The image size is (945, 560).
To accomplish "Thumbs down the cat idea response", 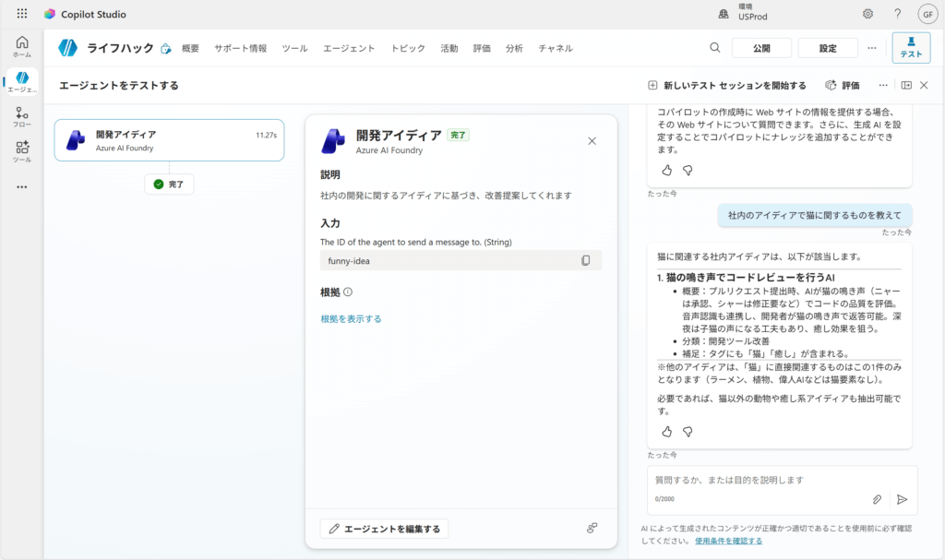I will (688, 431).
